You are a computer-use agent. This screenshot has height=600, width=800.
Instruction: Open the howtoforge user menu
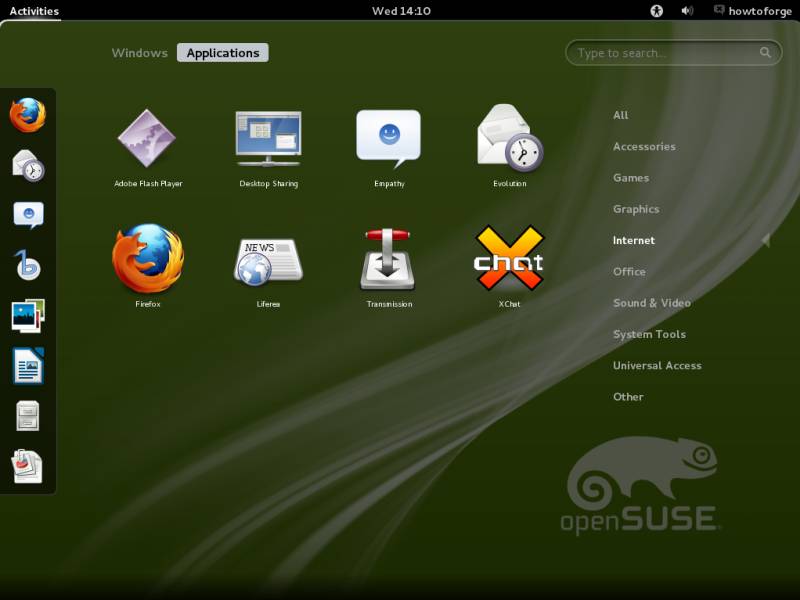point(753,11)
